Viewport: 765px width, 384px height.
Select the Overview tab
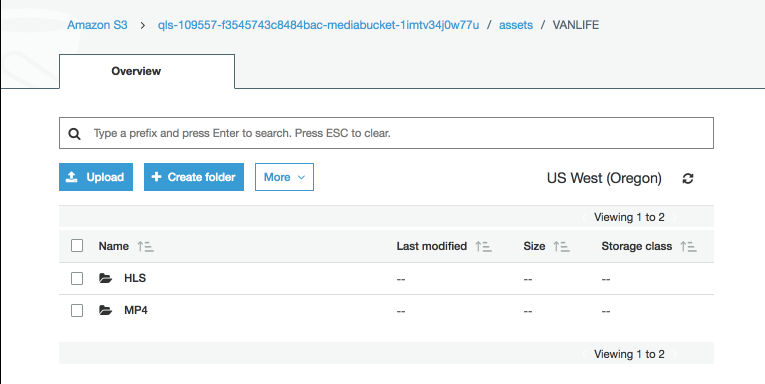147,71
